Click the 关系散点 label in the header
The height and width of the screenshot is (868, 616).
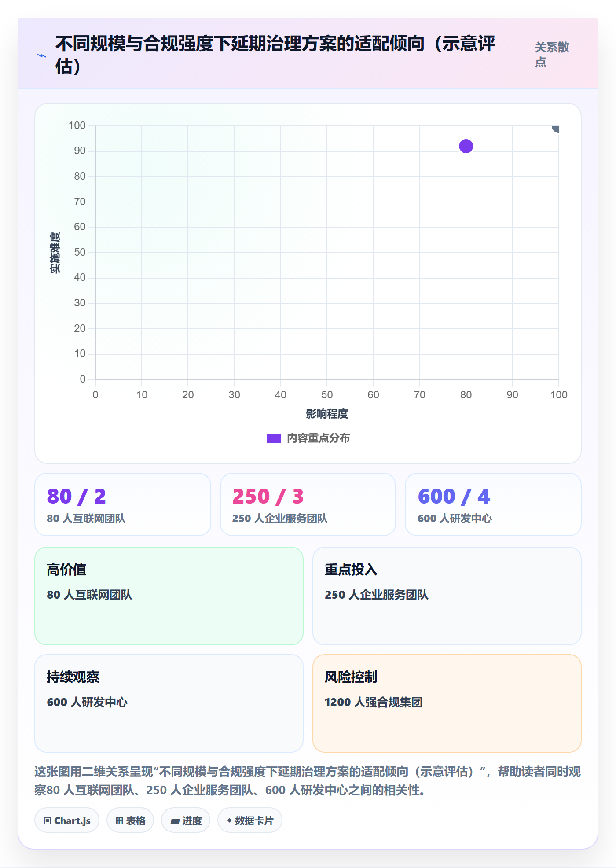(x=552, y=55)
